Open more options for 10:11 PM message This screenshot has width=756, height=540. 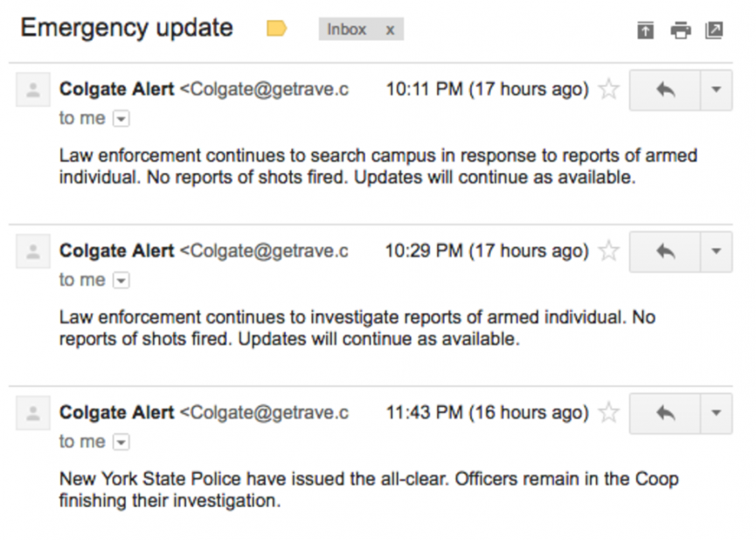pos(716,90)
